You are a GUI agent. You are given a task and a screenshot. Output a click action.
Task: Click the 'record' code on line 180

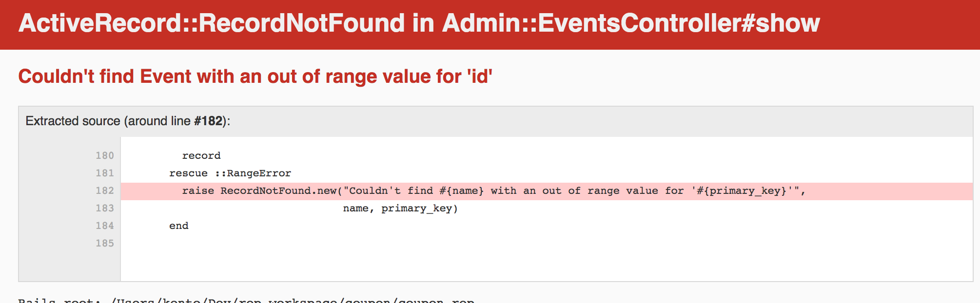click(201, 155)
